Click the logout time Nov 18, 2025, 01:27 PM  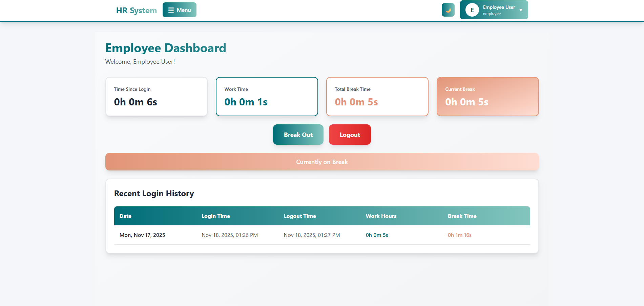pos(312,235)
